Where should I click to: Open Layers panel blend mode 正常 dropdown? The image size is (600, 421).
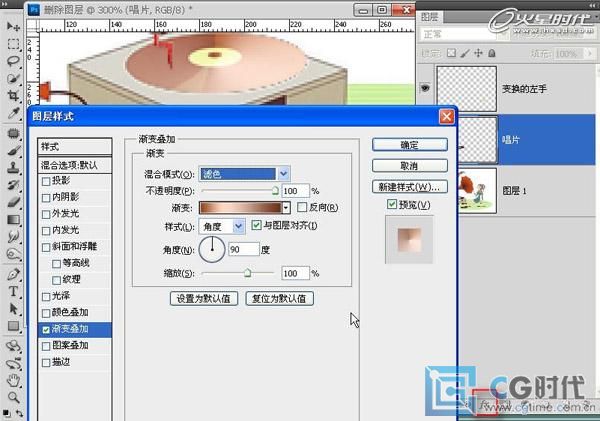pyautogui.click(x=463, y=34)
